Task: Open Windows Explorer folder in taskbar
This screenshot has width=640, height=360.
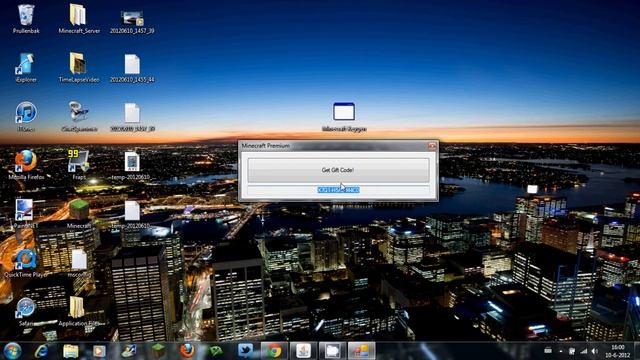Action: click(71, 351)
